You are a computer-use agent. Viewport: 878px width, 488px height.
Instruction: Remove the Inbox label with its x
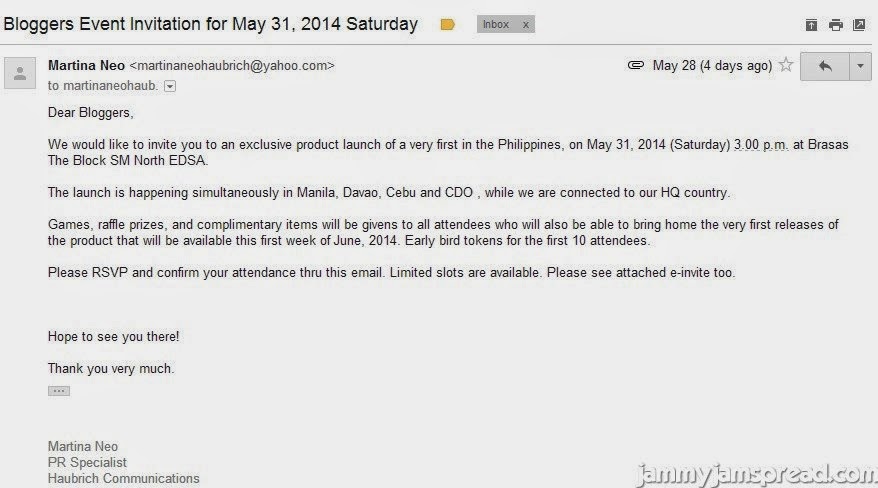click(526, 24)
